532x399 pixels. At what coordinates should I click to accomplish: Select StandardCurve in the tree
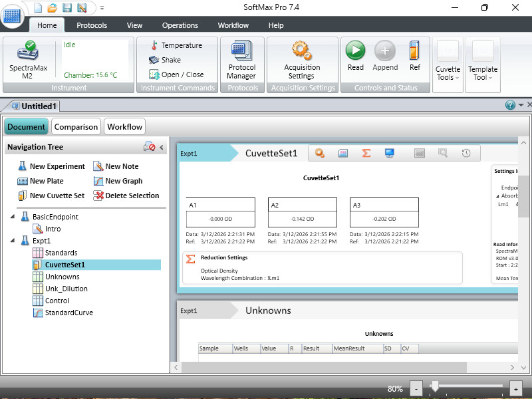click(68, 313)
